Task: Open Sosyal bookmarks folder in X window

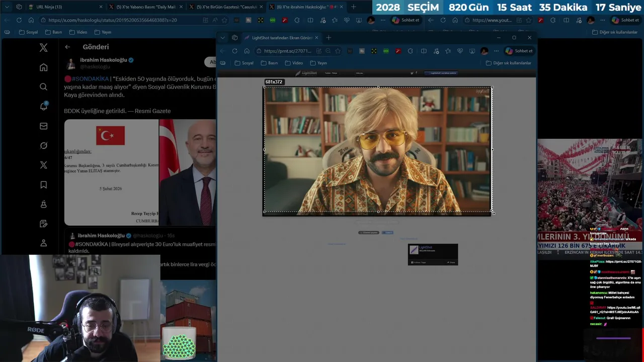Action: (x=28, y=32)
